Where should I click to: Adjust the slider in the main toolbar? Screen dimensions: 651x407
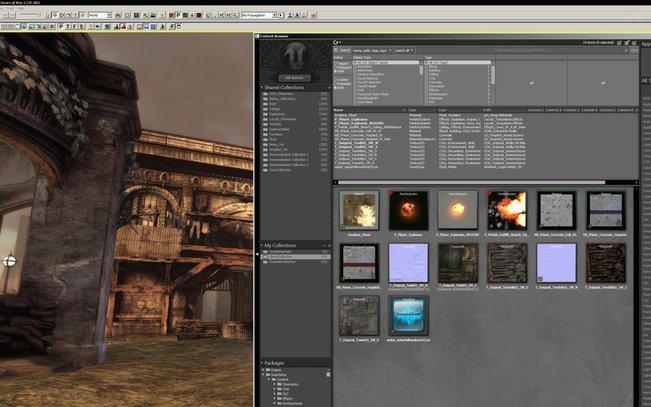(29, 15)
